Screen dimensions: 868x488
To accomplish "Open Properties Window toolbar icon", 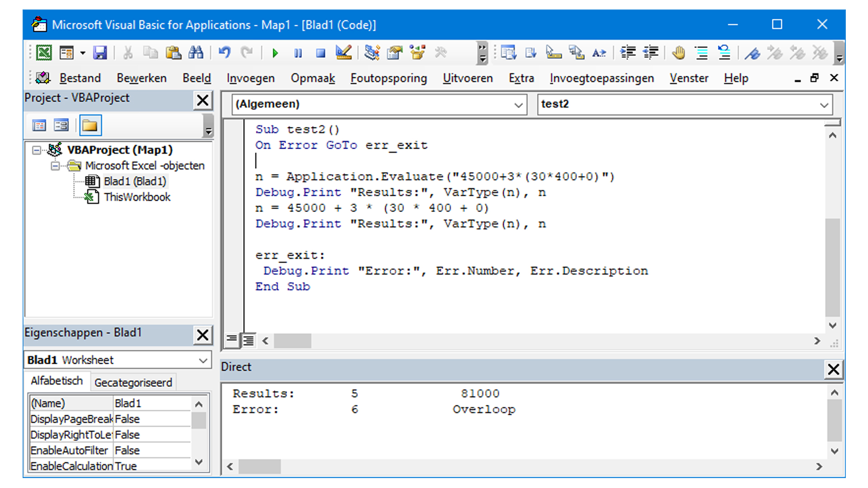I will coord(395,53).
